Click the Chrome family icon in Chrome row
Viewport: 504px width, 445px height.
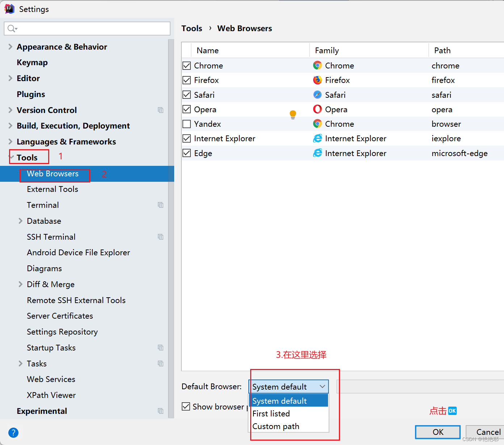[318, 66]
